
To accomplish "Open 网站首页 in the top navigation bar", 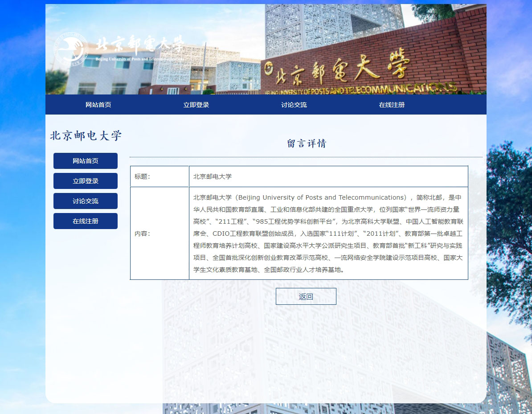I will click(x=98, y=105).
